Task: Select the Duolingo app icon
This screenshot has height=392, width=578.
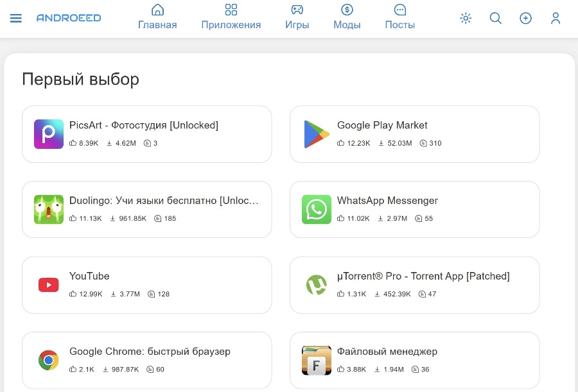Action: [x=48, y=209]
